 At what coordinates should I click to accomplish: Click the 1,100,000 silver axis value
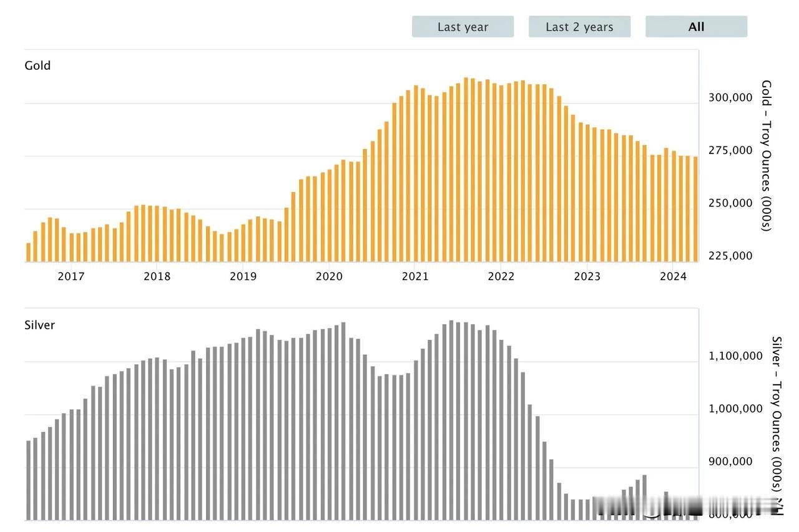point(735,356)
